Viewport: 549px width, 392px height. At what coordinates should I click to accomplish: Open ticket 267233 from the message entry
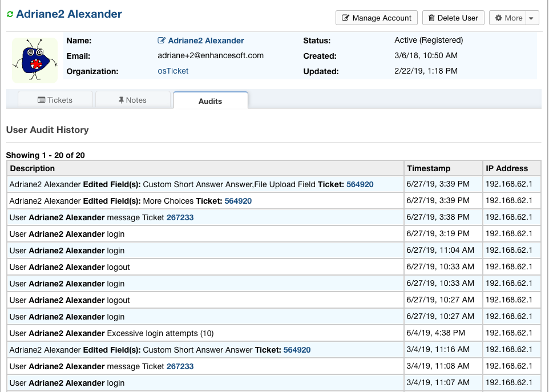click(x=180, y=217)
